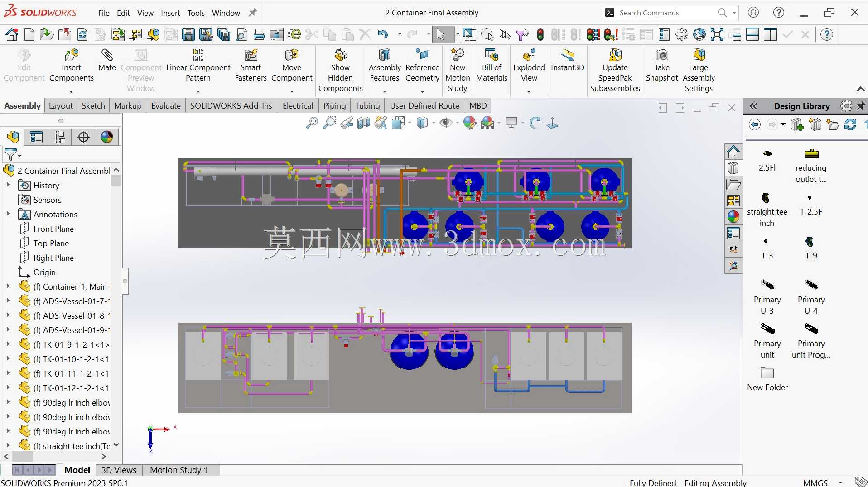The height and width of the screenshot is (487, 868).
Task: Open Motion Study 1 tab
Action: 178,470
